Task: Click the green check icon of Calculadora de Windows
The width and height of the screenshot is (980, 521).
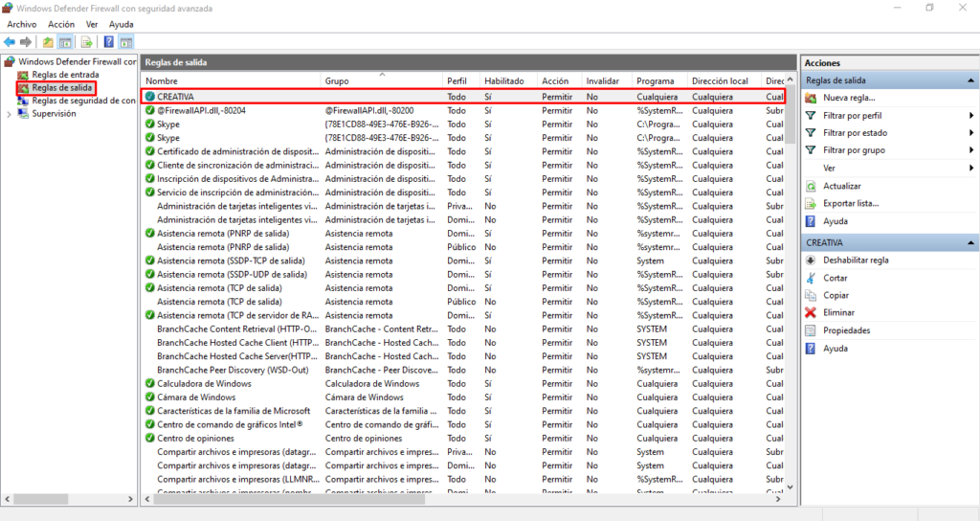Action: [x=150, y=383]
